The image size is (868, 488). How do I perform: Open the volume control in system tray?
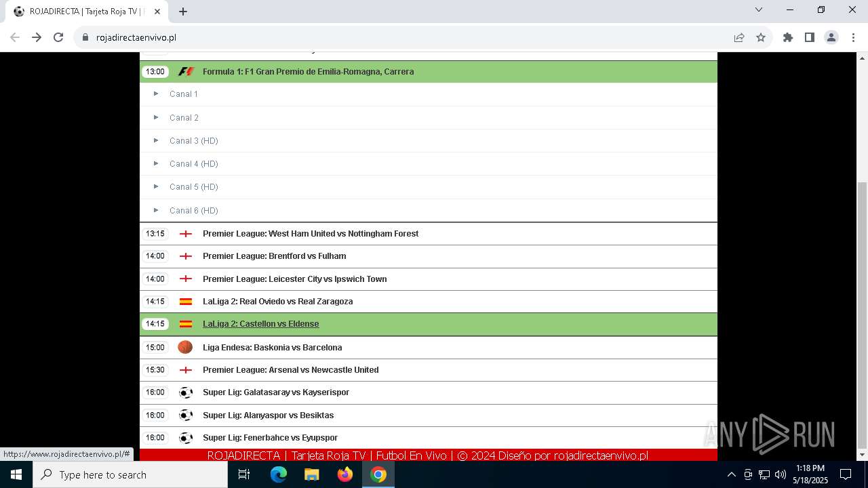(781, 474)
